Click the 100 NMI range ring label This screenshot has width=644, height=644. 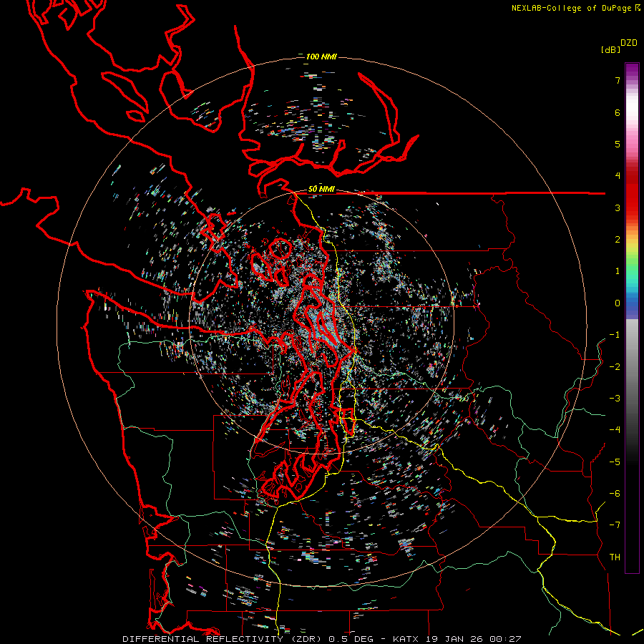point(321,57)
